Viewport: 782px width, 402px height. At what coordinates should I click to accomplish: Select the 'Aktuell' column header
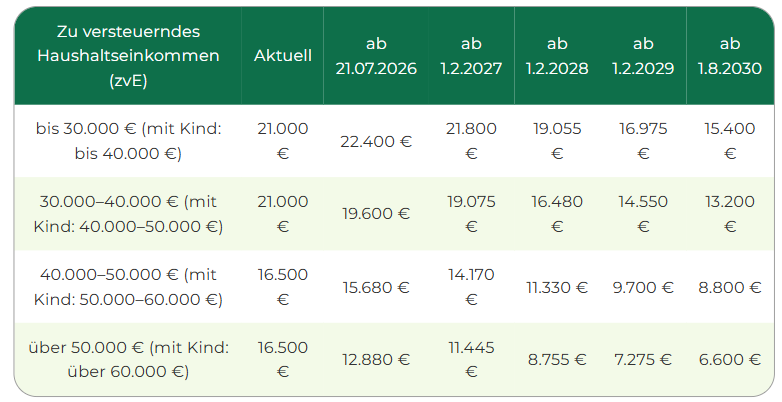tap(283, 56)
